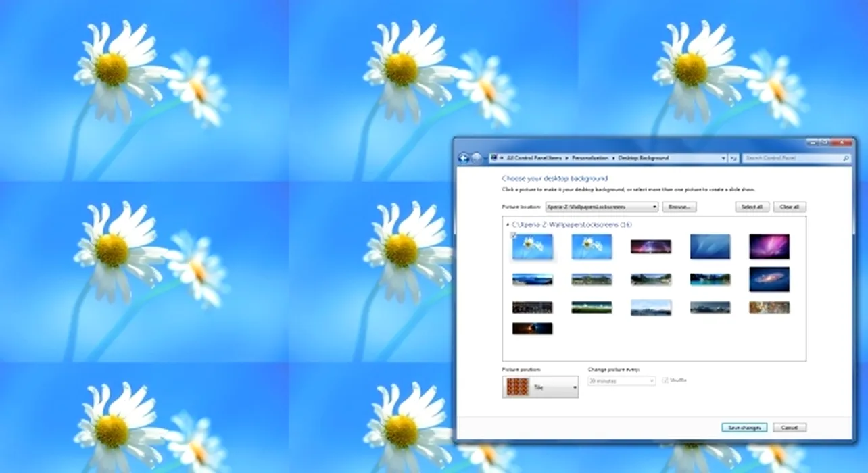The width and height of the screenshot is (868, 473).
Task: Click the Back navigation arrow
Action: click(x=464, y=158)
